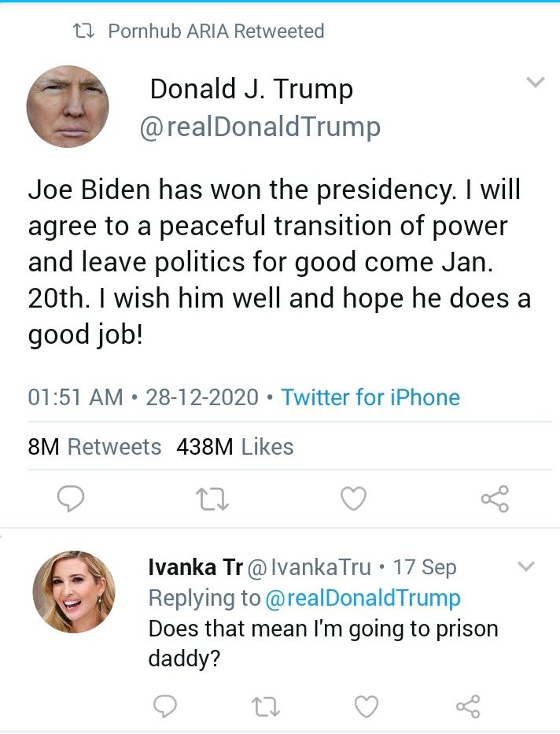Viewport: 560px width, 734px height.
Task: View the 438M Likes list
Action: pos(235,447)
